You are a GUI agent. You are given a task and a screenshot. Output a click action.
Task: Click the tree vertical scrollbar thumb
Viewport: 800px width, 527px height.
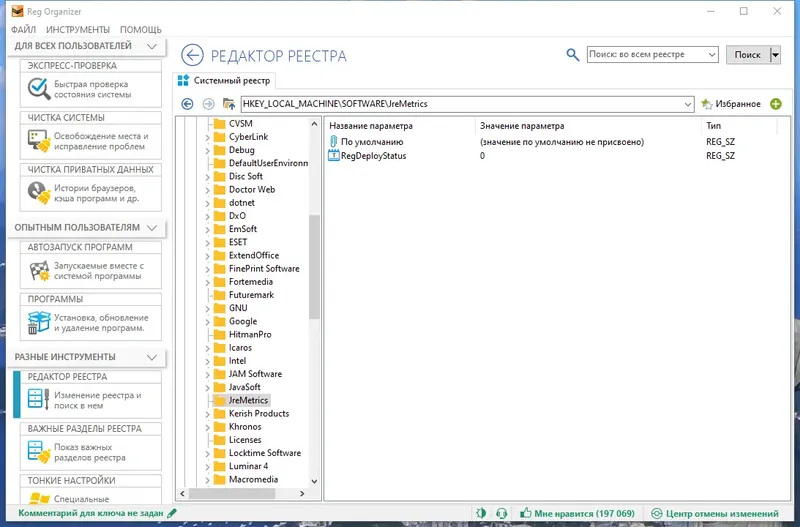(x=314, y=267)
